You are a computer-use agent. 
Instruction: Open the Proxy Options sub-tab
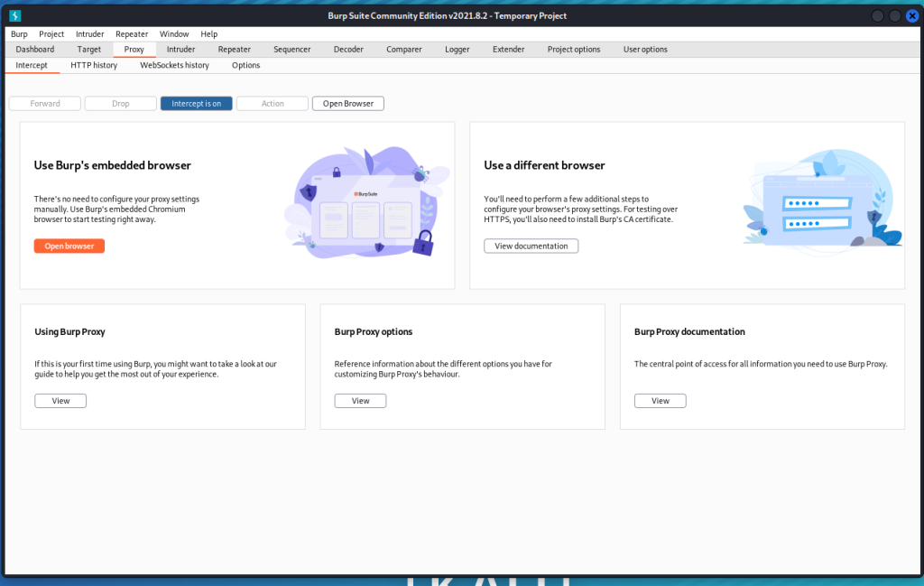245,64
